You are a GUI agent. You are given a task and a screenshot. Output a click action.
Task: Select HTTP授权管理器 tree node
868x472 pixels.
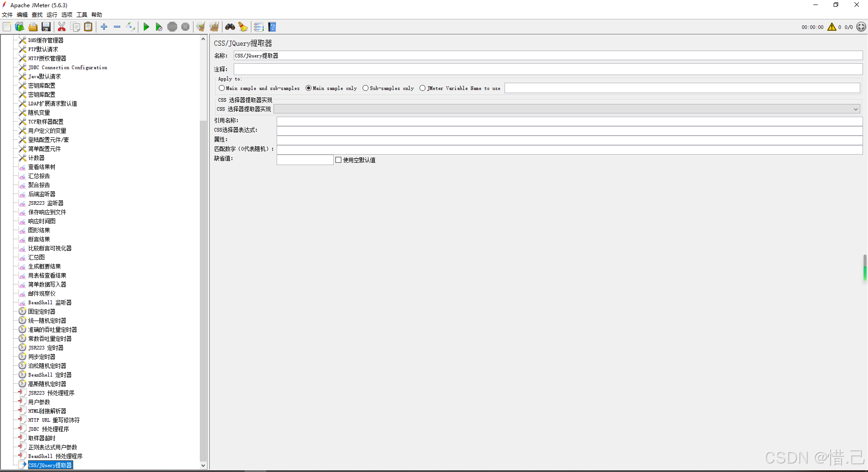click(x=47, y=58)
